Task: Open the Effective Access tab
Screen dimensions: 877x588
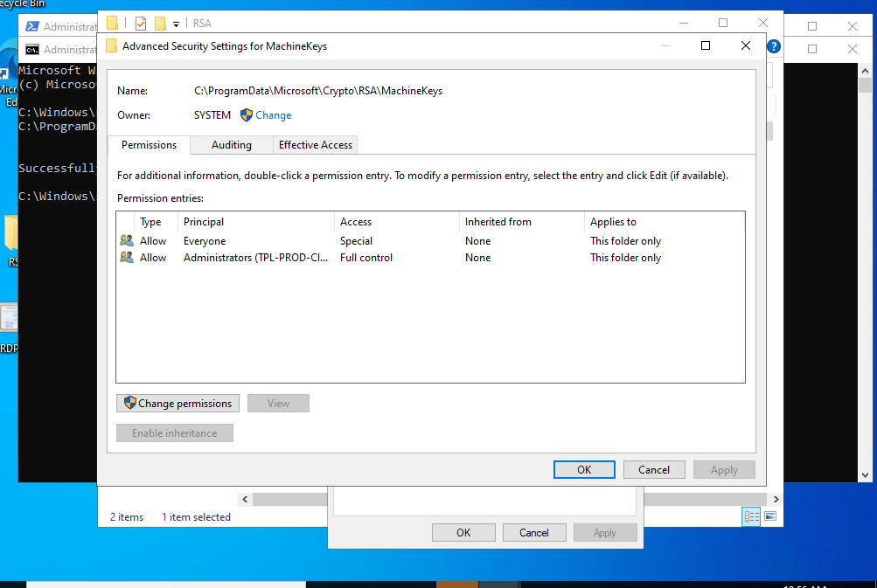Action: pos(316,145)
